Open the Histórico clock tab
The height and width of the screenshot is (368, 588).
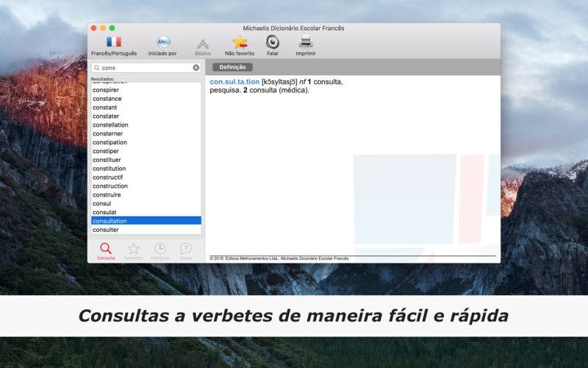tap(160, 251)
